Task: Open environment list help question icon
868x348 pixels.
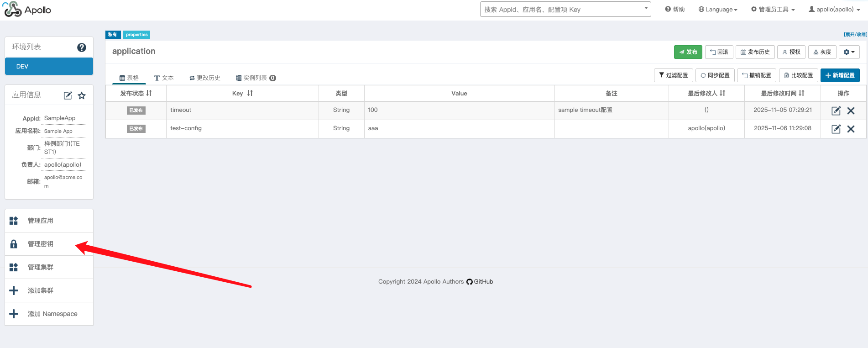Action: tap(82, 47)
